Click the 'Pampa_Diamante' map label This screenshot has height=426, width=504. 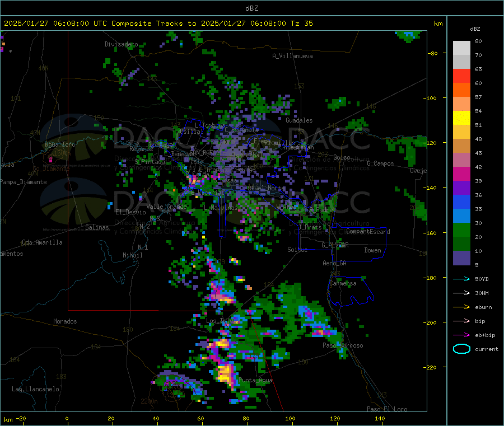point(24,182)
